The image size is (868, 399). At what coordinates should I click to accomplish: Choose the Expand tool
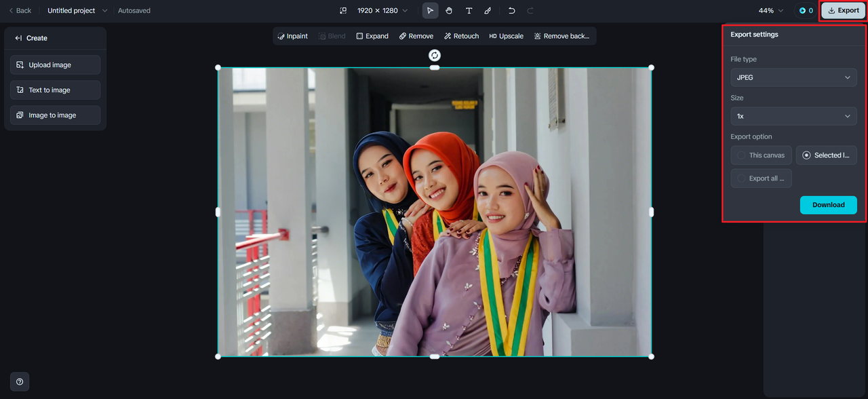(x=372, y=36)
